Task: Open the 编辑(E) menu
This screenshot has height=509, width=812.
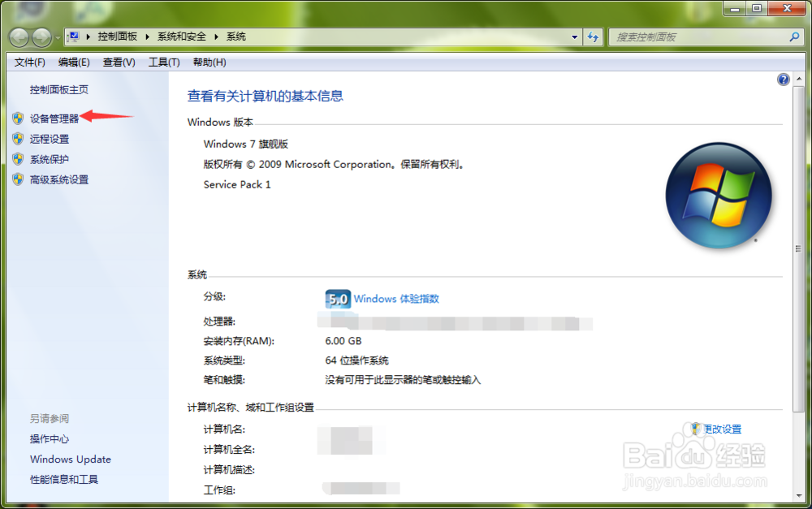Action: pyautogui.click(x=74, y=63)
